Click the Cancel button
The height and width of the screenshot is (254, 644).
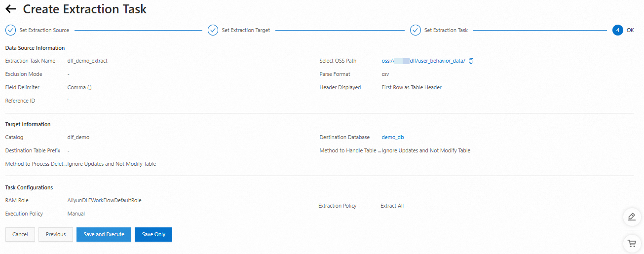(x=20, y=234)
